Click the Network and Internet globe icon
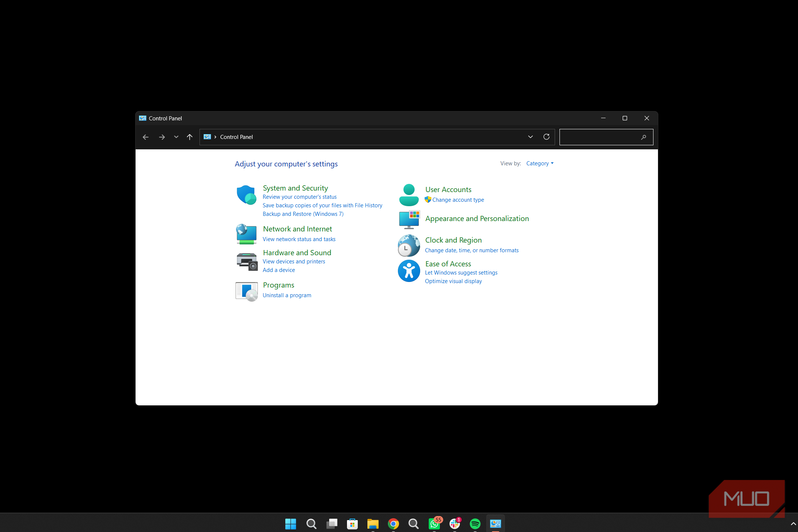 click(246, 234)
